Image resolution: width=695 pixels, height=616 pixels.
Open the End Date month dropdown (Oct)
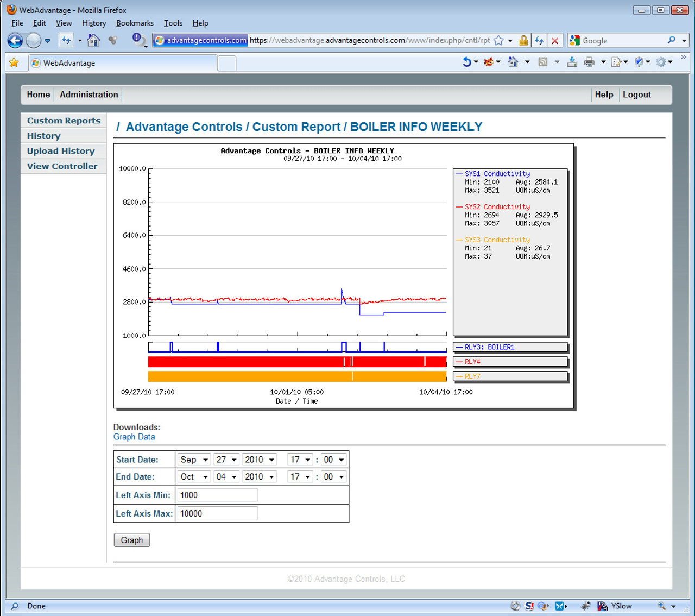194,477
